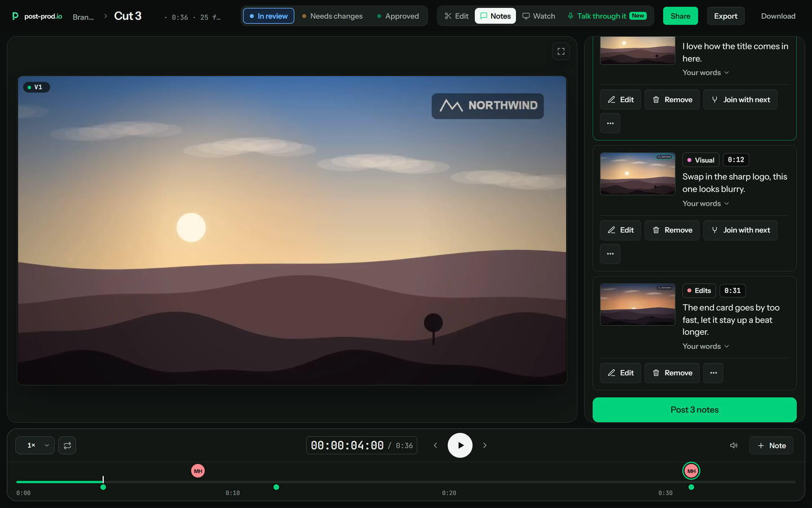Join sharp logo note with next

[x=740, y=230]
